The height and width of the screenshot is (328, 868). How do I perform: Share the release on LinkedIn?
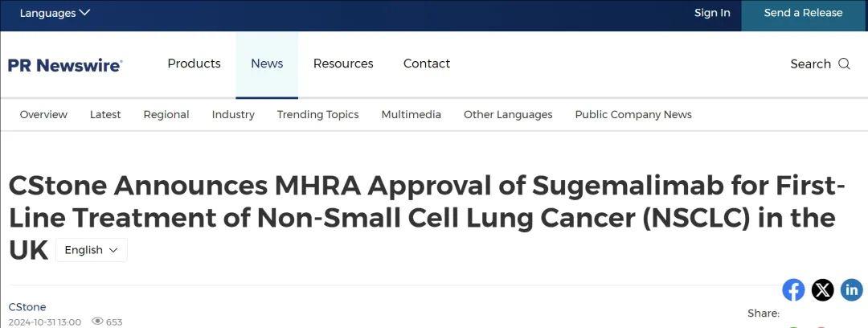click(851, 289)
